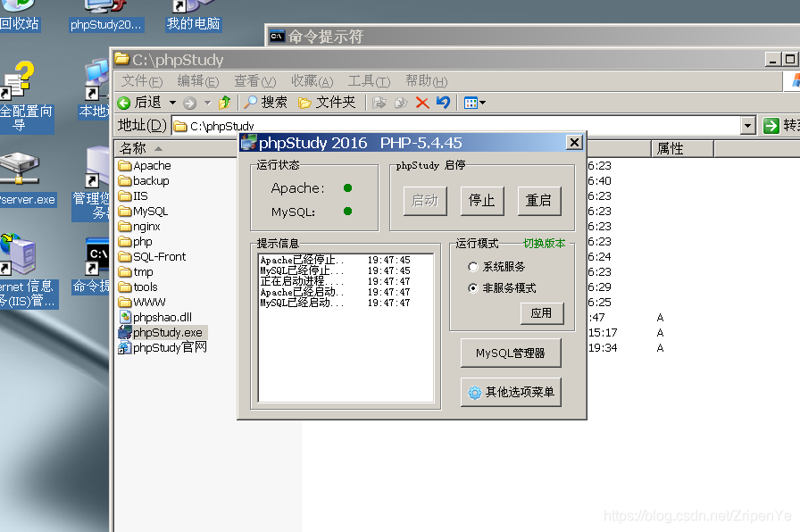Open the 命令提示符 desktop shortcut

(x=92, y=266)
